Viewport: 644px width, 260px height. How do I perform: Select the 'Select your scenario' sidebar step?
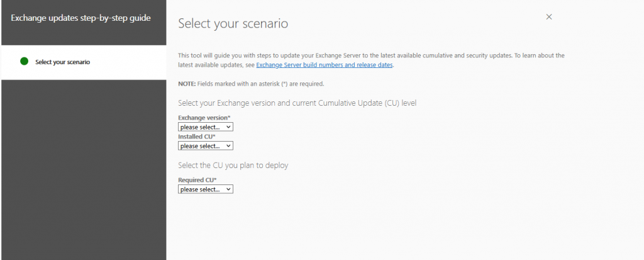pyautogui.click(x=84, y=62)
